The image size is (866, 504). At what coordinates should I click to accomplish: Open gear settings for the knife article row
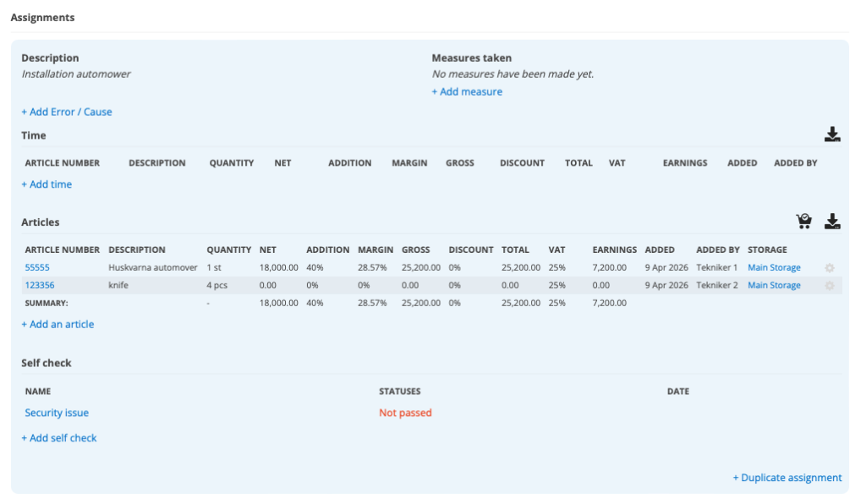click(x=830, y=286)
